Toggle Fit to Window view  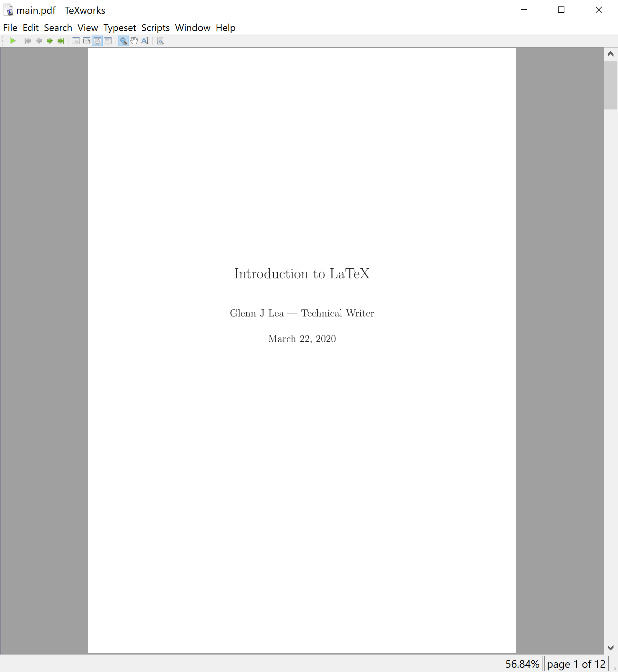click(x=97, y=41)
